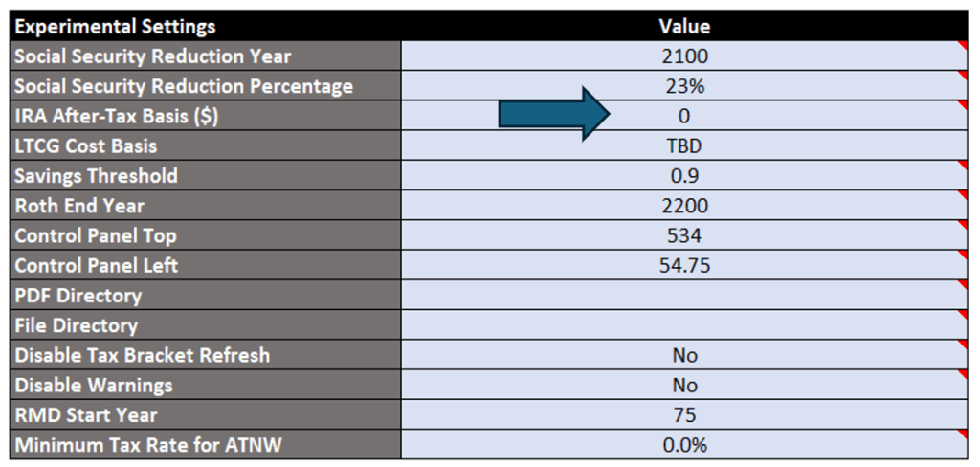This screenshot has height=467, width=980.
Task: Click the Roth End Year value 2200
Action: point(684,206)
